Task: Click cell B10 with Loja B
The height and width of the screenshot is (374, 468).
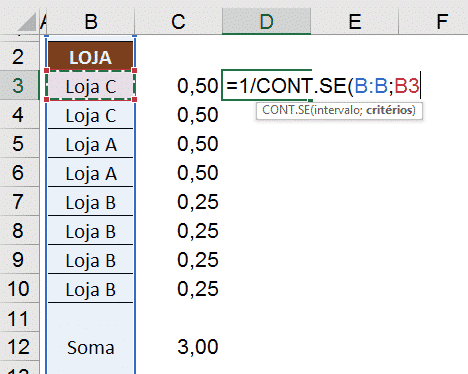Action: pyautogui.click(x=91, y=288)
